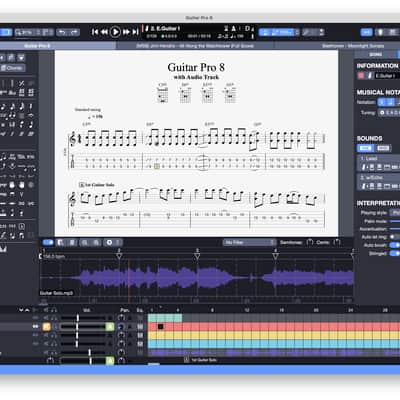
Task: Select the highlighted green note in the tablature
Action: [157, 166]
